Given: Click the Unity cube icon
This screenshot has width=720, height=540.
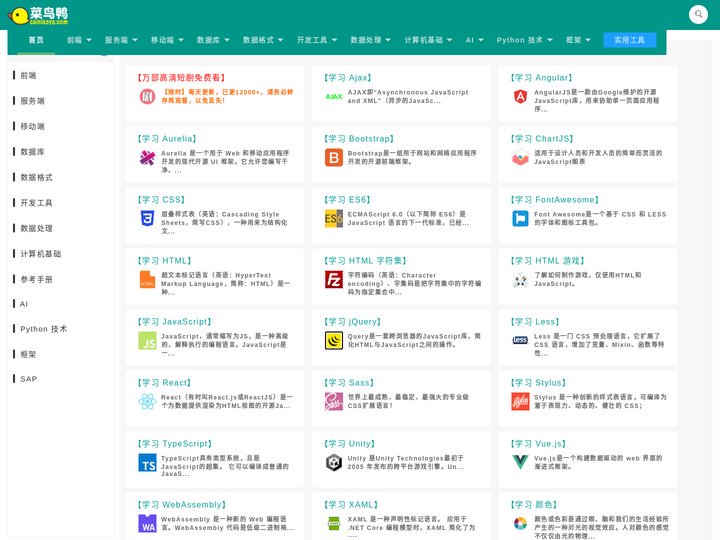Looking at the screenshot, I should coord(334,462).
